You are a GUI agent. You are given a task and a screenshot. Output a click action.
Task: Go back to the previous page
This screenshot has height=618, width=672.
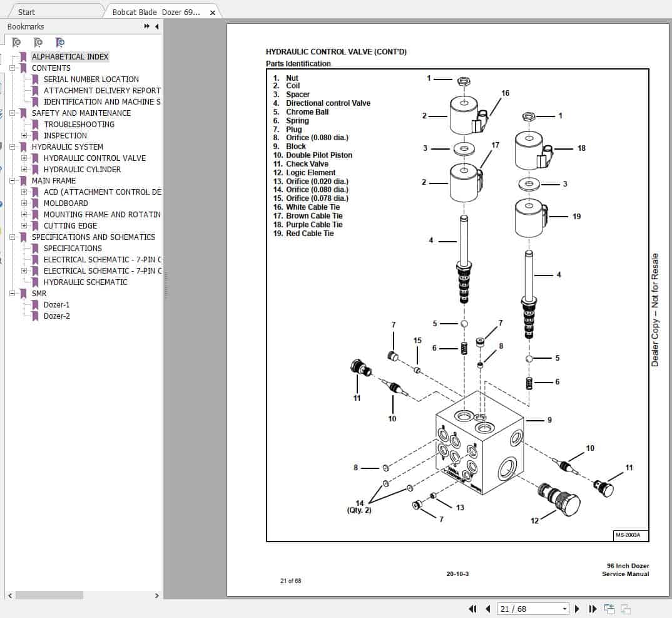coord(488,608)
